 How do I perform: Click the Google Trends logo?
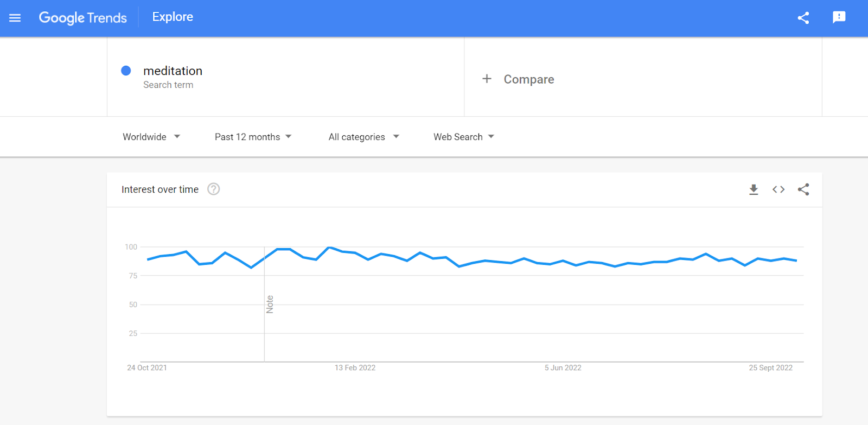pos(83,18)
